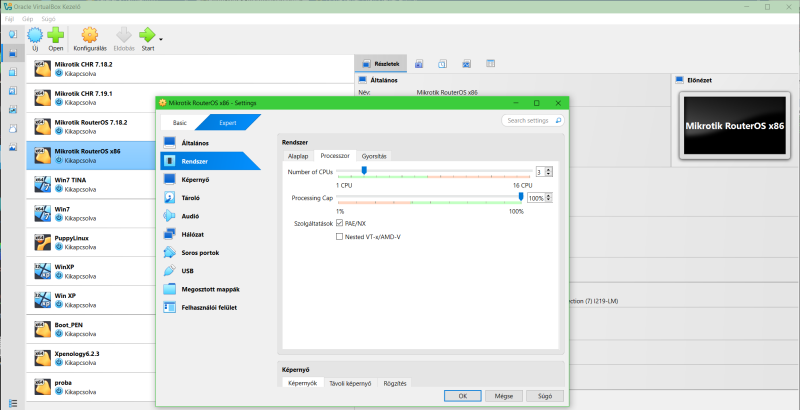Open Hálózat network settings category
Viewport: 800px width, 410px height.
click(210, 235)
